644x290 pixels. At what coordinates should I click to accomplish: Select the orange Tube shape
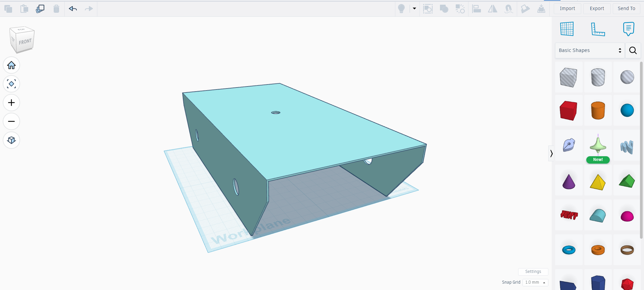coord(598,250)
